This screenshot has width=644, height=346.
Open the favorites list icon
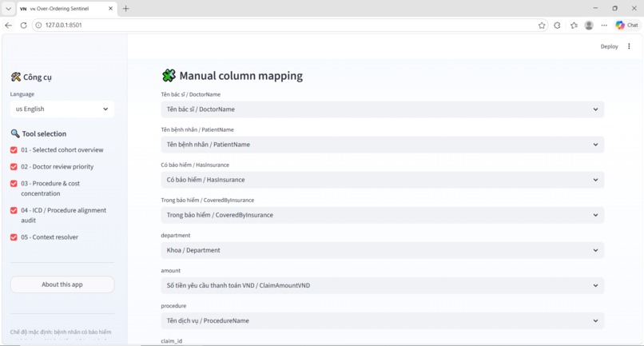coord(574,25)
